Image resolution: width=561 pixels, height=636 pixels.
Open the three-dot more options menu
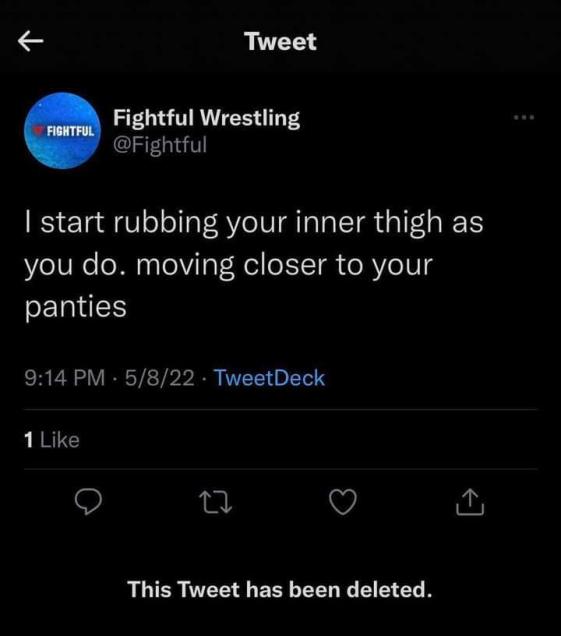524,118
